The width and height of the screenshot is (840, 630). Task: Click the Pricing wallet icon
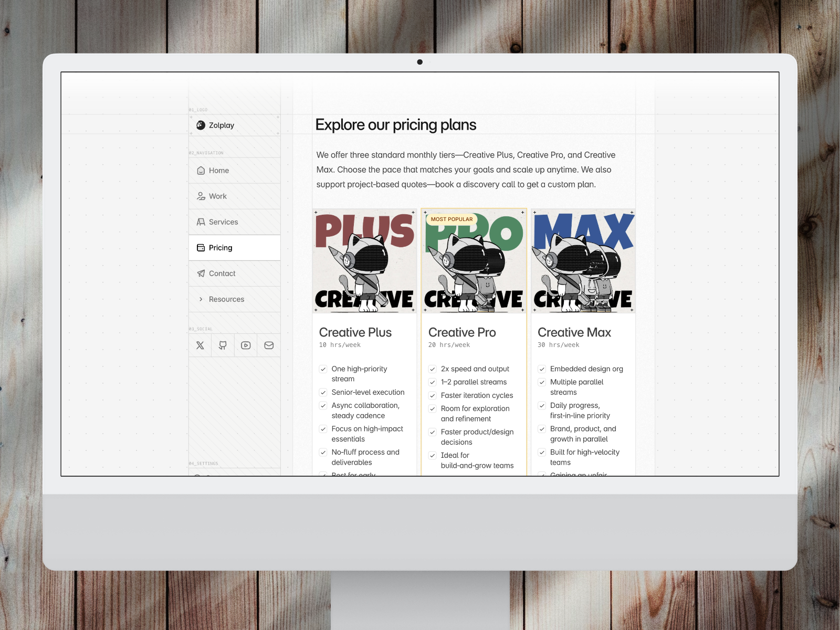pyautogui.click(x=201, y=248)
